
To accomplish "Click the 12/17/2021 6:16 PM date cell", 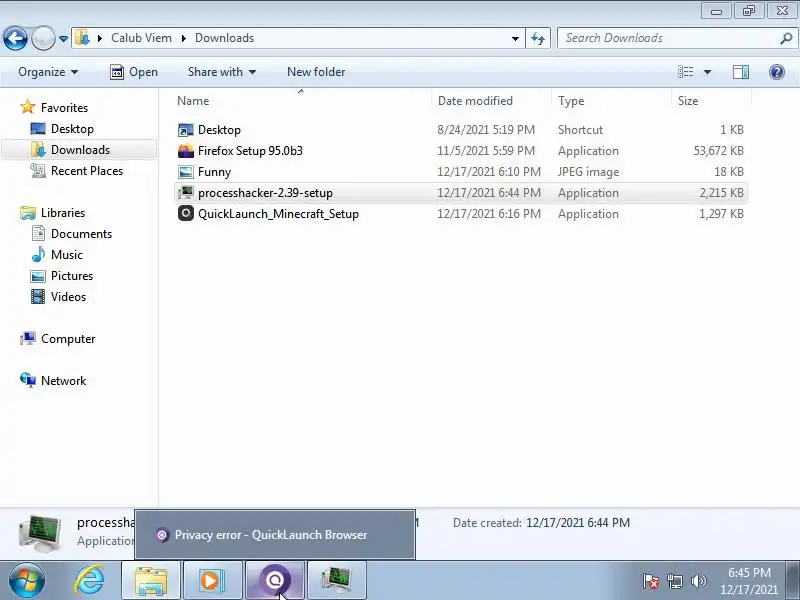I will point(488,213).
